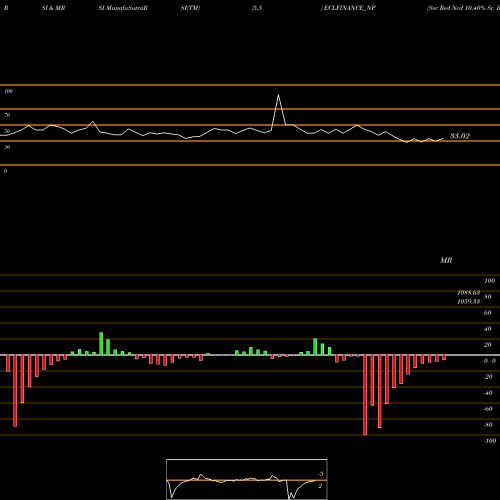Image resolution: width=500 pixels, height=500 pixels.
Task: Click the 'SI(TM)' header text
Action: pos(190,8)
